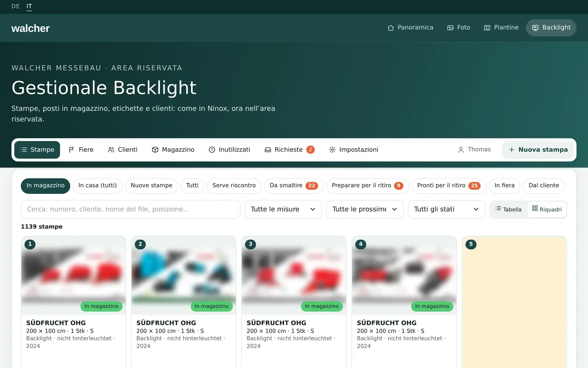This screenshot has height=368, width=588.
Task: Click the inbox icon beside Richieste
Action: 268,150
